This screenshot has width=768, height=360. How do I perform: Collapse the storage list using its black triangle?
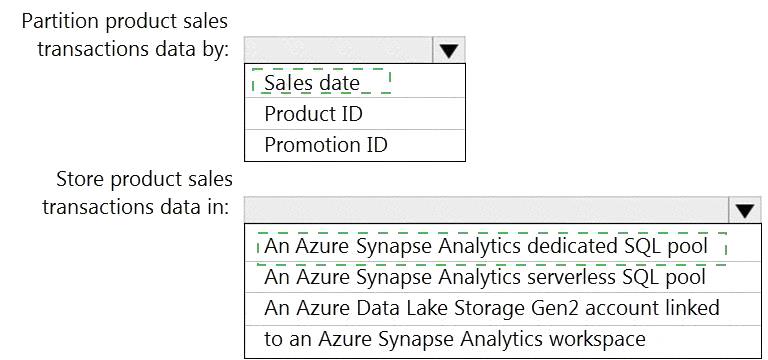pyautogui.click(x=744, y=212)
